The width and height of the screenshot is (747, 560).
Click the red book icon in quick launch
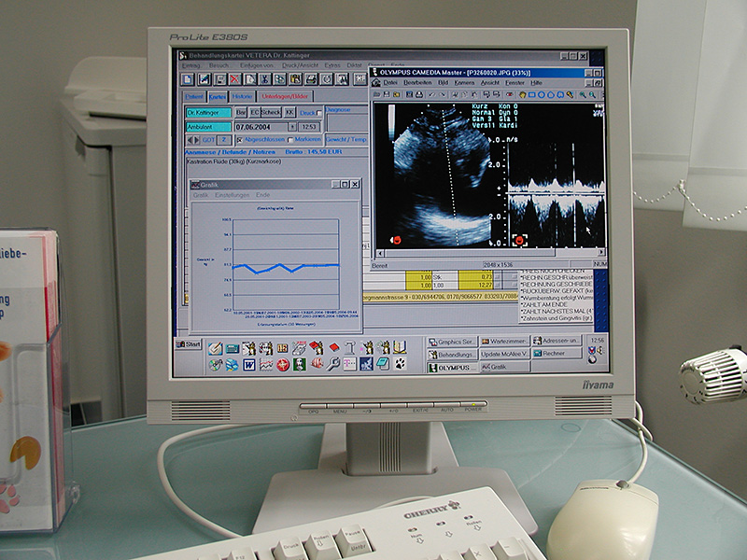point(333,347)
